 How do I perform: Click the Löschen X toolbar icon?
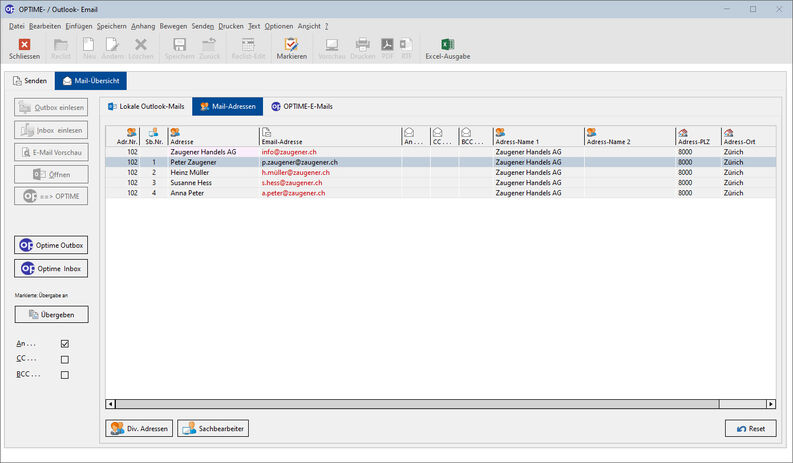point(141,45)
